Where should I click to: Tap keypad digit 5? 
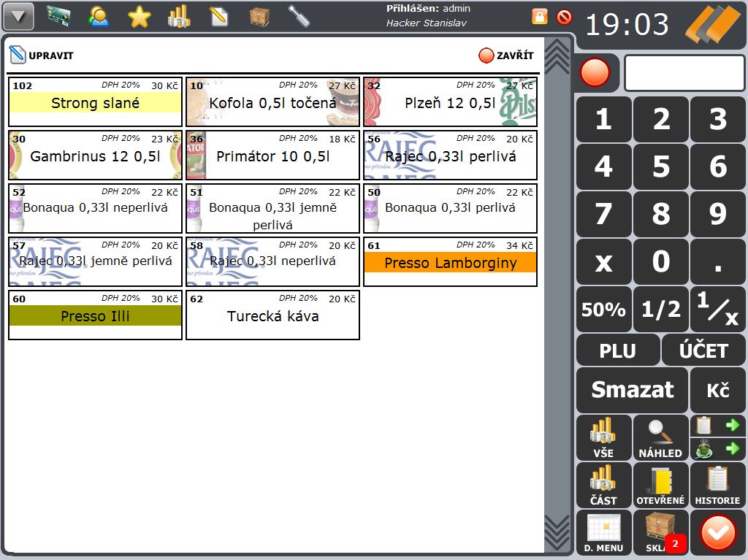(661, 166)
